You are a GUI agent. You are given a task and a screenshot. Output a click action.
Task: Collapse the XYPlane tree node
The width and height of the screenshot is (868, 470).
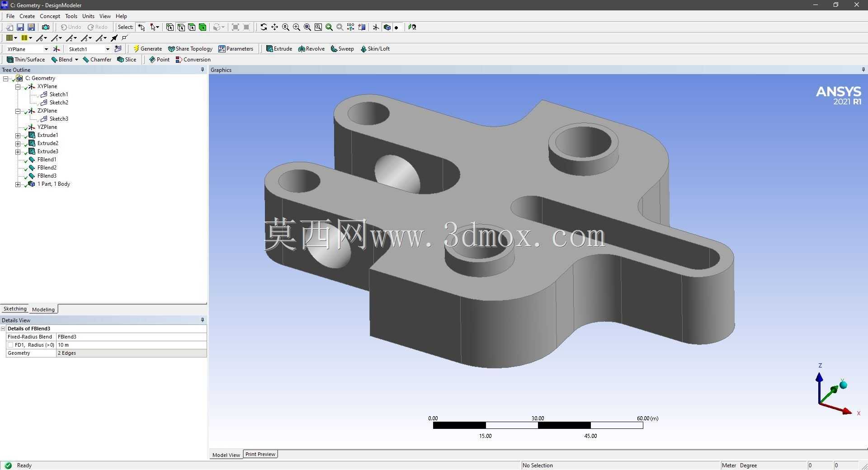[18, 86]
